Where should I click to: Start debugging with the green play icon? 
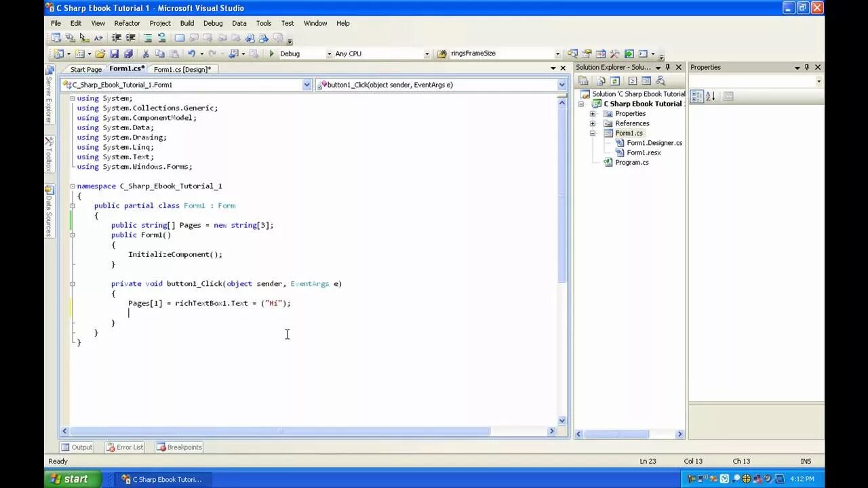pos(271,54)
